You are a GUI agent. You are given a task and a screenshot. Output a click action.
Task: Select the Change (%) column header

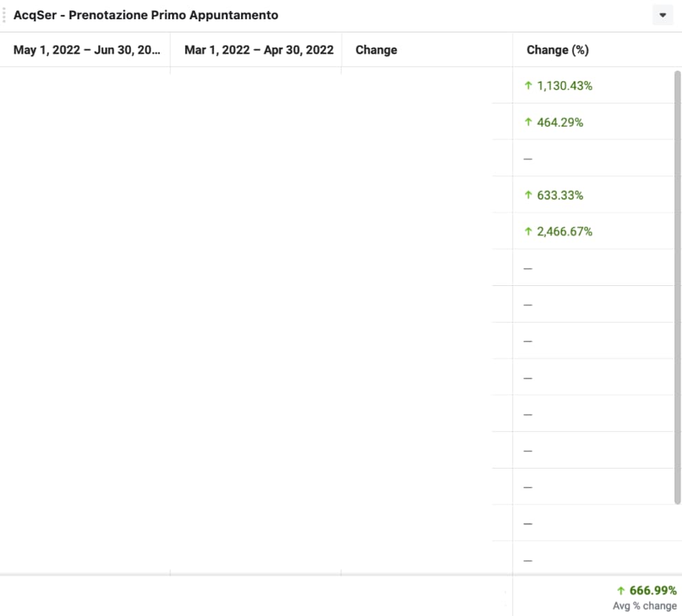click(557, 50)
